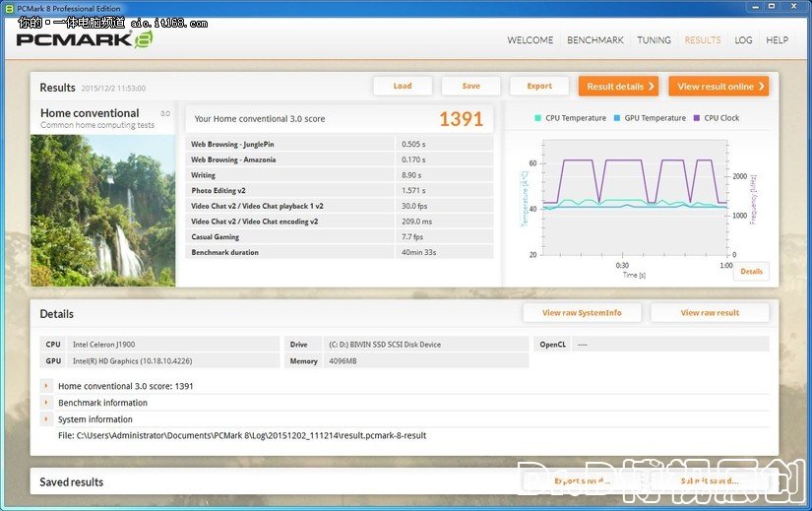This screenshot has height=511, width=812.
Task: Select the RESULTS tab
Action: tap(702, 40)
